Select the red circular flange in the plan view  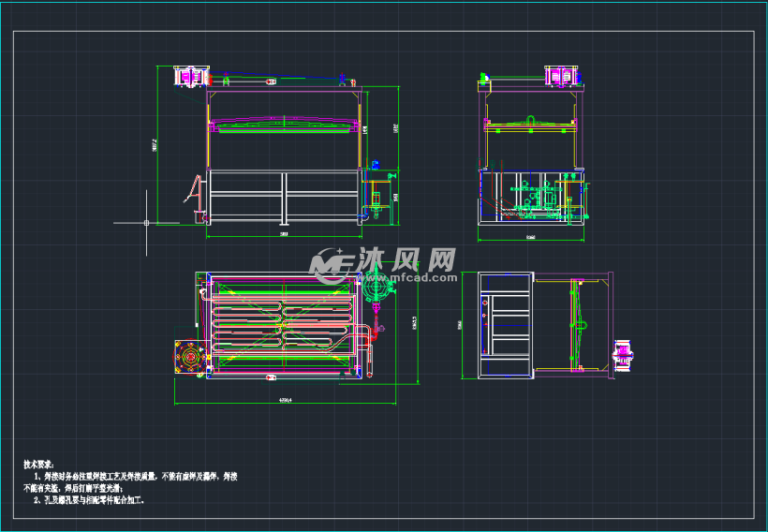tap(192, 358)
